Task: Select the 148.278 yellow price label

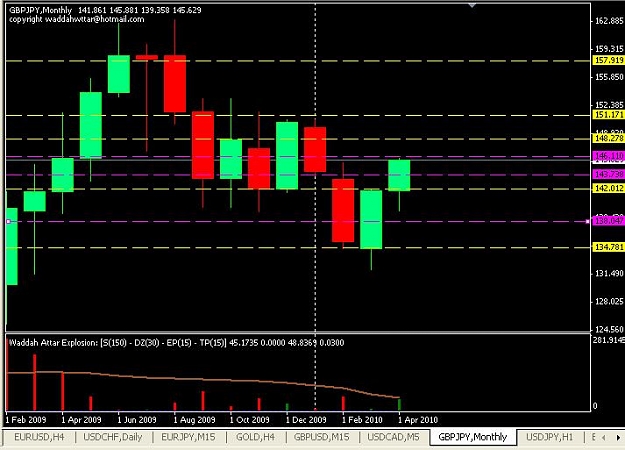Action: (609, 138)
